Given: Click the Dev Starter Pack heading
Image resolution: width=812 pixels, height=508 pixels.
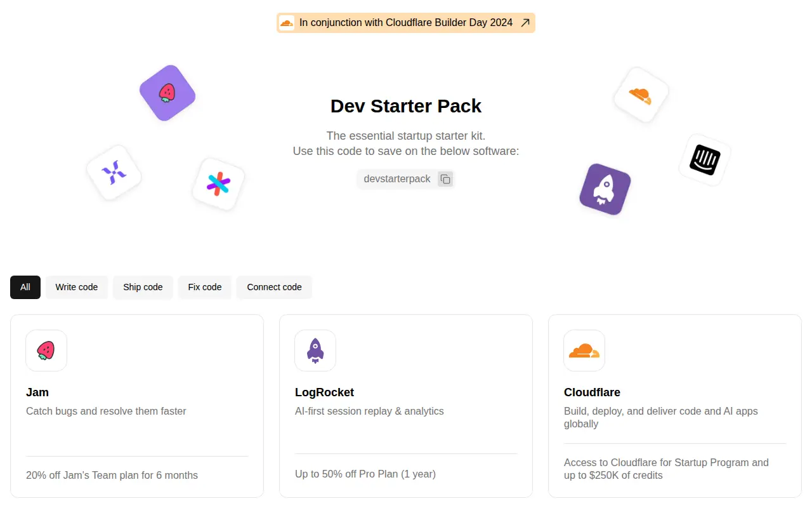Looking at the screenshot, I should [406, 105].
